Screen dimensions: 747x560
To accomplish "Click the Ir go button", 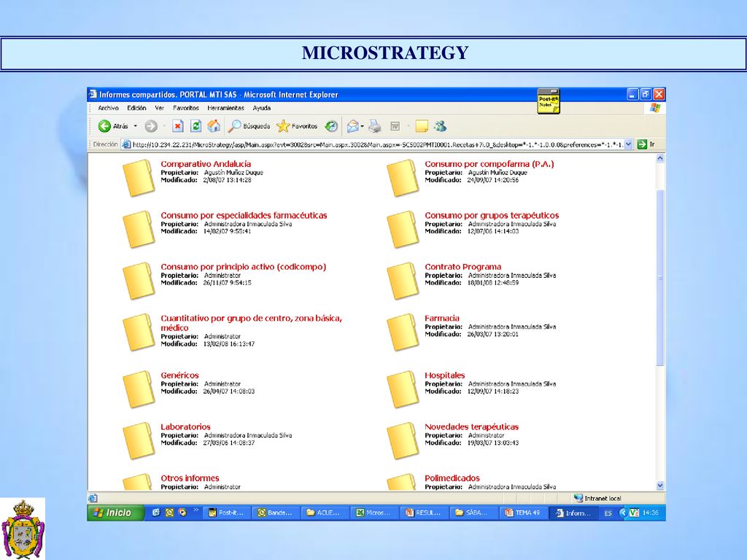I will pos(646,144).
